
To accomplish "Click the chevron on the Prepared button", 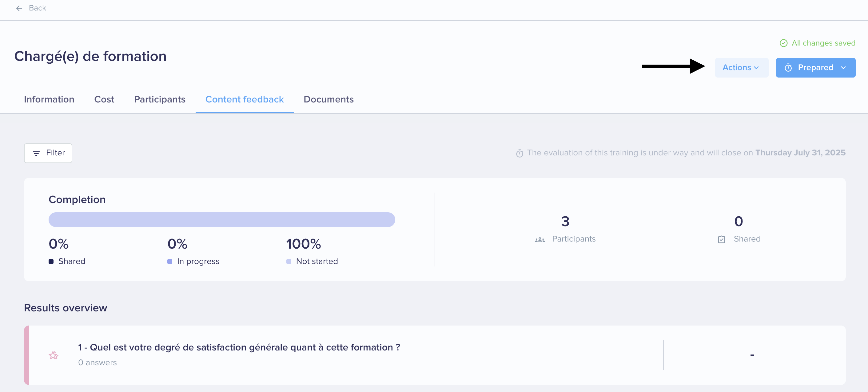I will coord(843,68).
